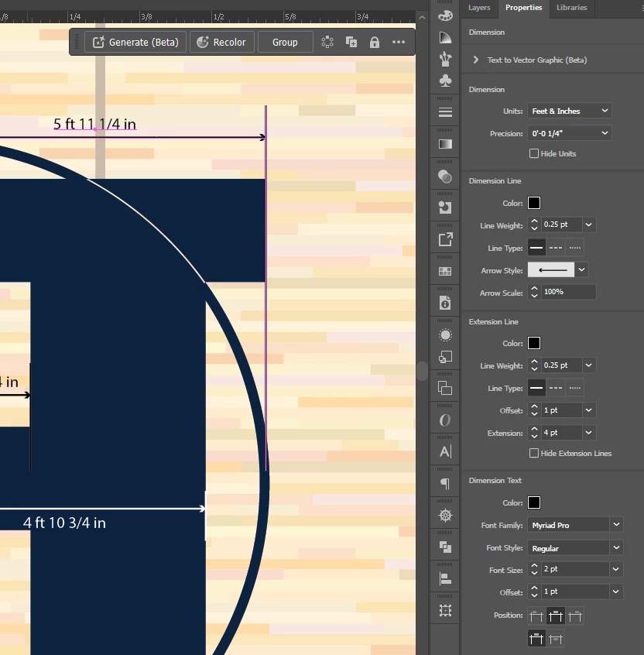The width and height of the screenshot is (644, 655).
Task: Open the Extension Line Color swatch
Action: pos(534,343)
